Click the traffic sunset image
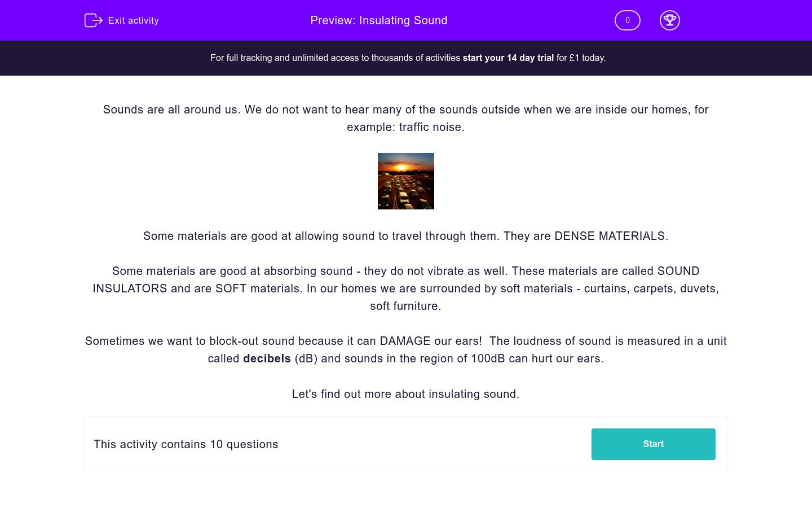 (406, 181)
